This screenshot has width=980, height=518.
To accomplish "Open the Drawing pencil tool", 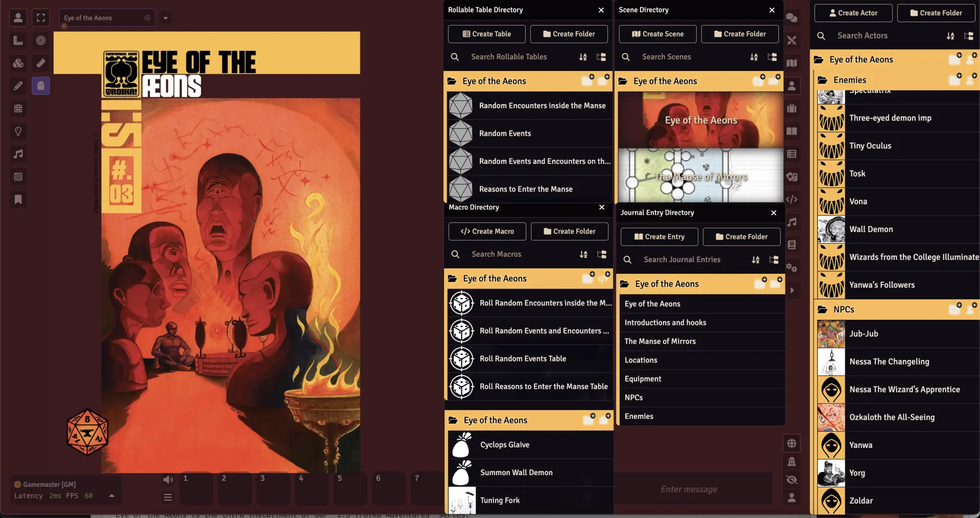I will [x=18, y=86].
